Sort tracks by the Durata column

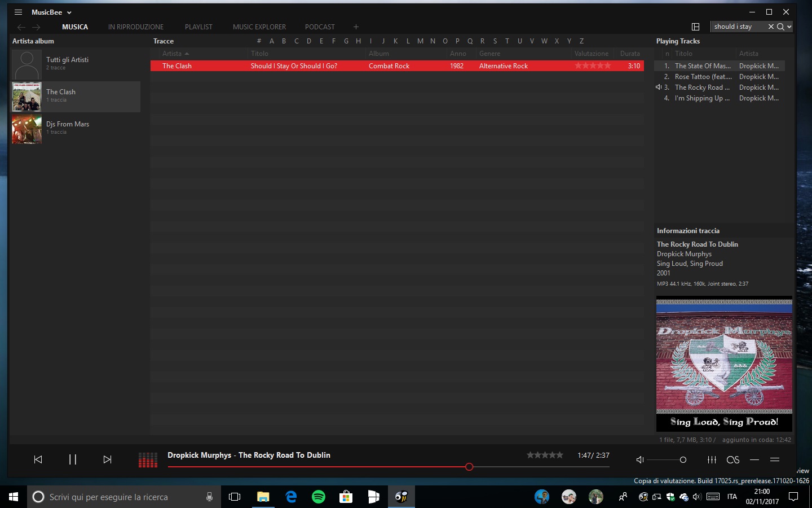click(x=630, y=54)
